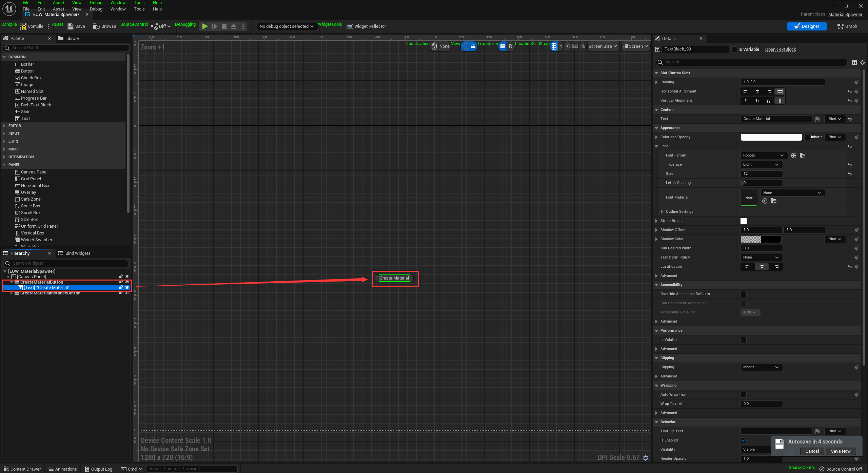Click Browse to asset icon
Viewport: 868px width, 473px height.
pos(97,26)
